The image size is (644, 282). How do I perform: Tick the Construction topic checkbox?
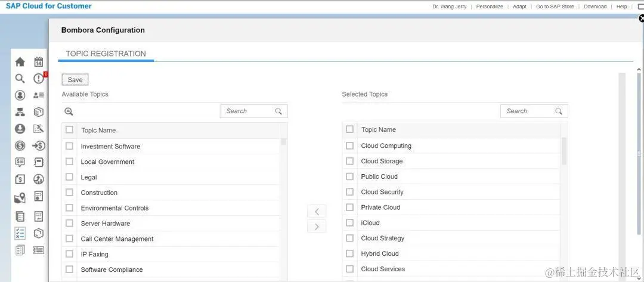tap(69, 192)
